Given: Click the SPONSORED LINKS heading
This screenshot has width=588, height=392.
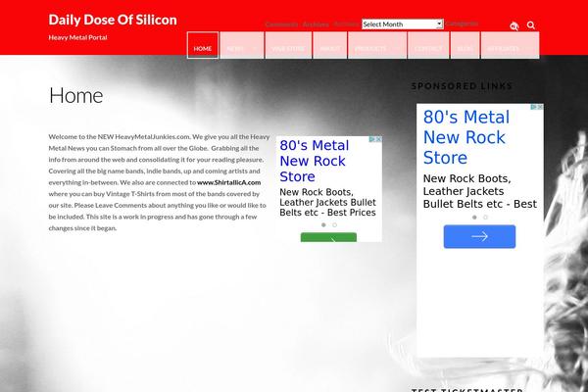Looking at the screenshot, I should tap(462, 86).
